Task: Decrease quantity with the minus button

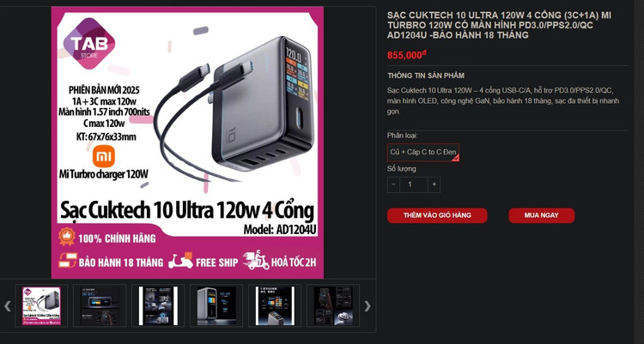Action: click(x=393, y=184)
